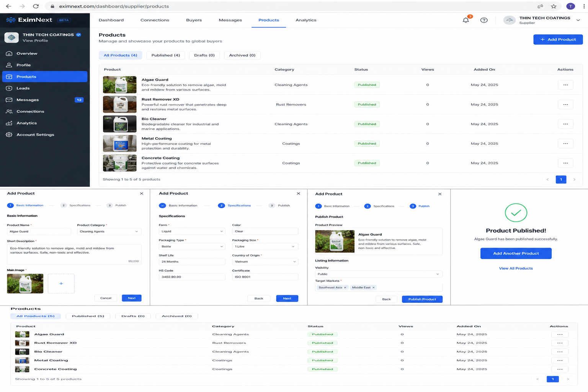Select the Published (5) filter tab
This screenshot has height=392, width=588.
click(88, 316)
